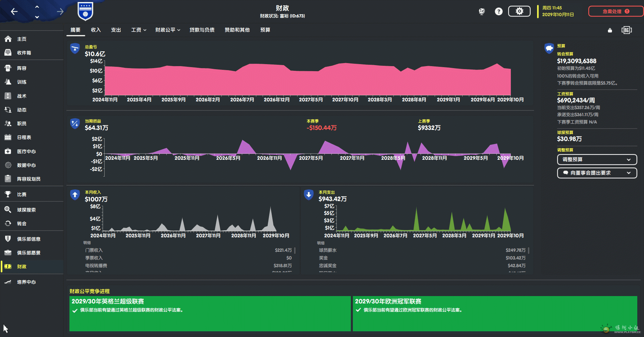Open the 2029/30年英格兰超级联赛 panel
The height and width of the screenshot is (337, 644).
coord(210,314)
